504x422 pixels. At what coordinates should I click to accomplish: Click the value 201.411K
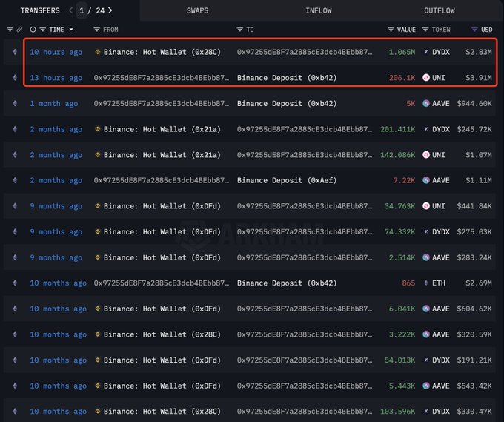(x=397, y=129)
